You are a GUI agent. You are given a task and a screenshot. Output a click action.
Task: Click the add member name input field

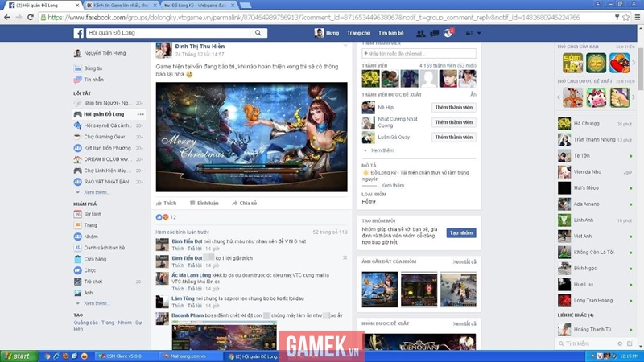click(x=419, y=53)
